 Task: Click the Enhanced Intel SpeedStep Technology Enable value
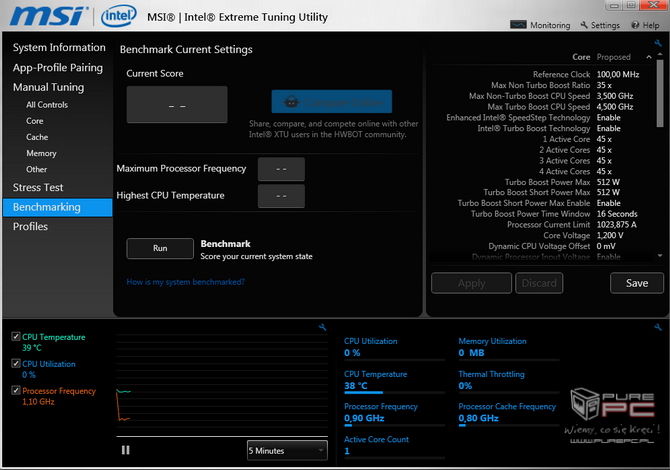pos(608,118)
